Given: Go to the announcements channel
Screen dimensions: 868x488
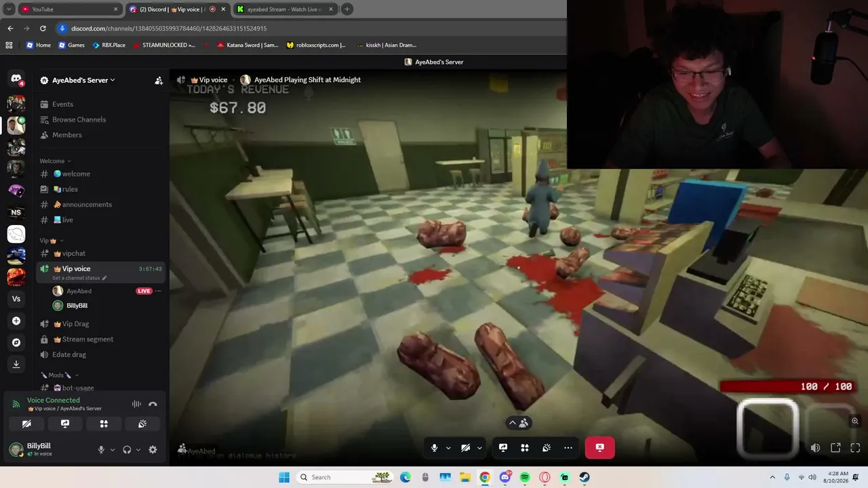Looking at the screenshot, I should click(101, 205).
